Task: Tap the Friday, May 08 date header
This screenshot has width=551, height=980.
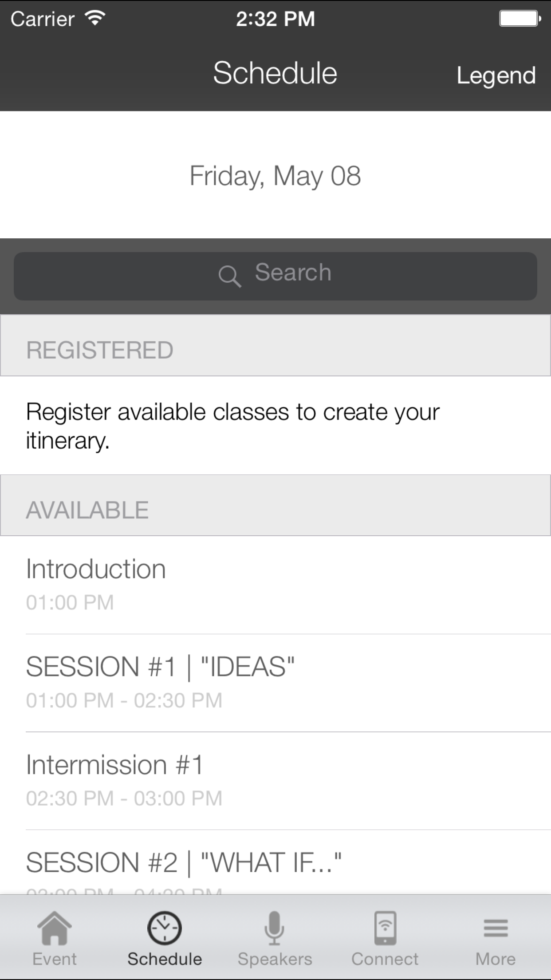Action: pyautogui.click(x=275, y=176)
